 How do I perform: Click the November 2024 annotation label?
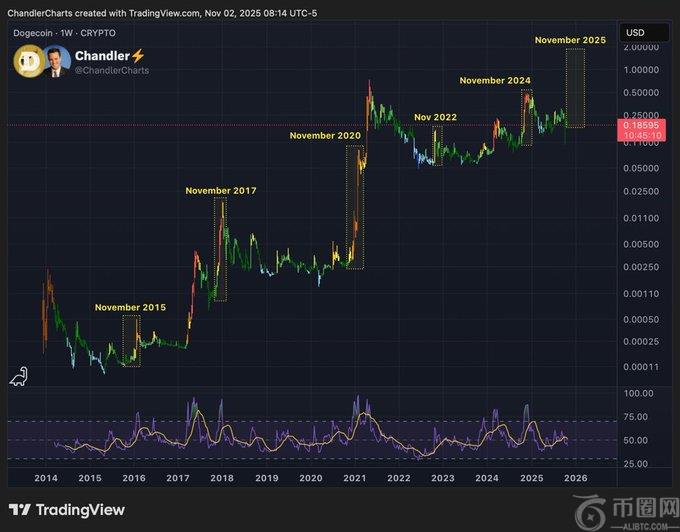[x=495, y=80]
